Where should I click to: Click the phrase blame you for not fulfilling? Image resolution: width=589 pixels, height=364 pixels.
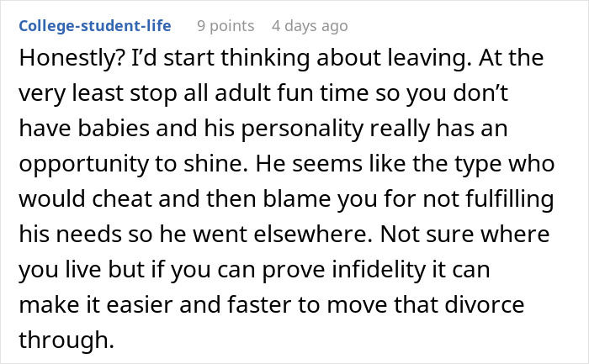point(408,199)
